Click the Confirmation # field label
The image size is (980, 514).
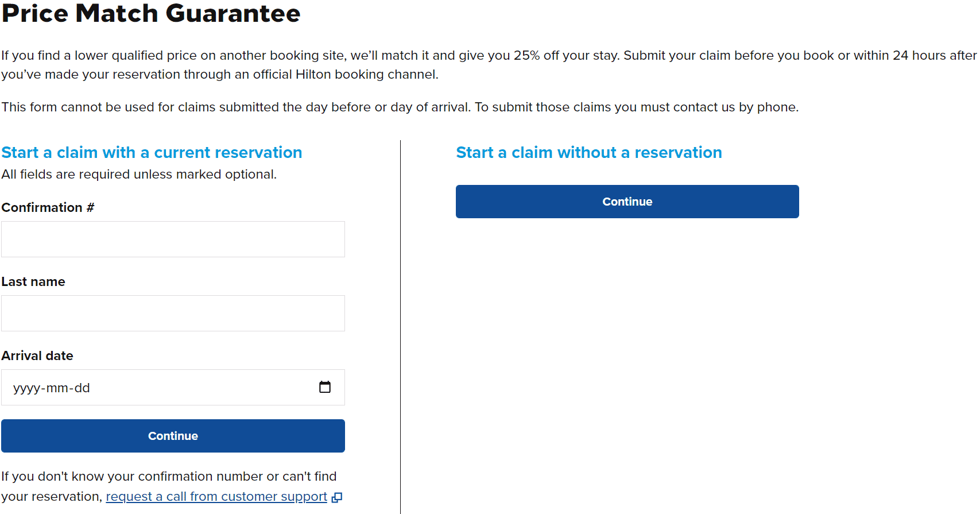48,207
